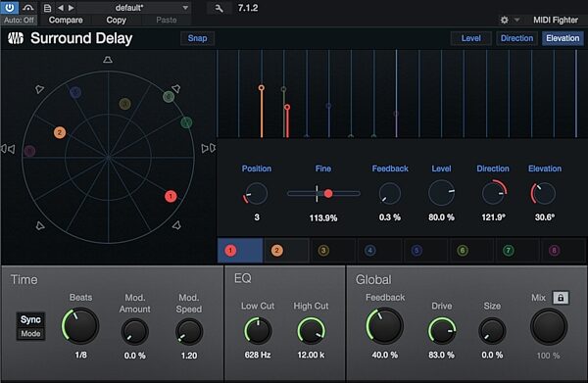
Task: Open the gear options icon
Action: click(x=505, y=20)
